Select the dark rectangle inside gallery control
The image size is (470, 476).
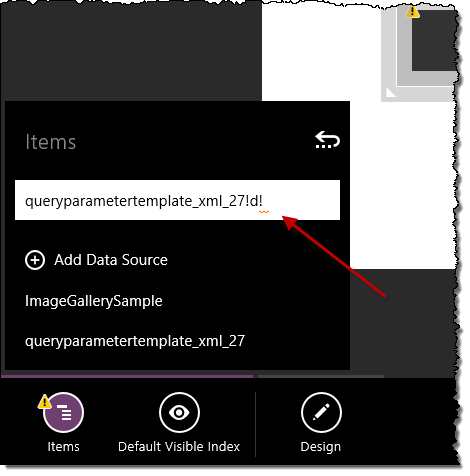pyautogui.click(x=434, y=40)
